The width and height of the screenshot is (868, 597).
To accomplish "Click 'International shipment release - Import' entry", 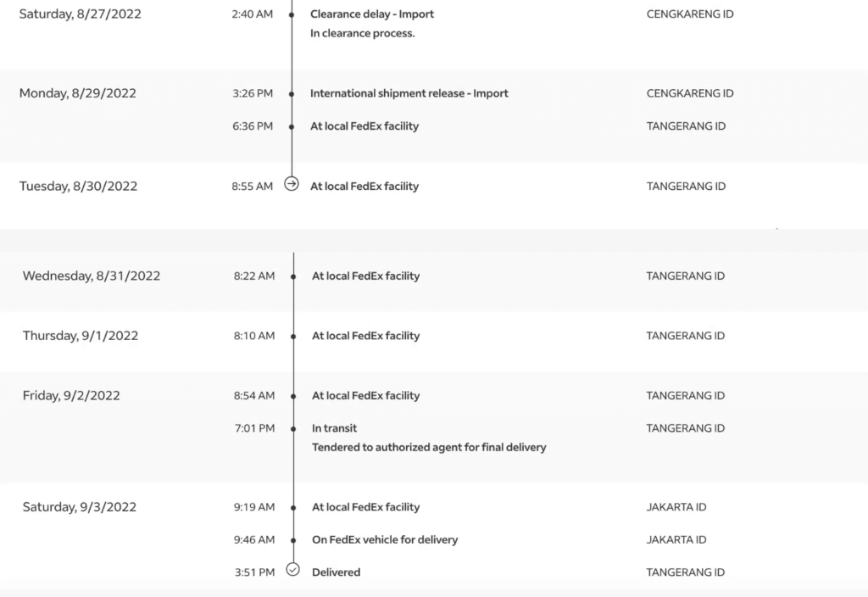I will click(x=409, y=93).
